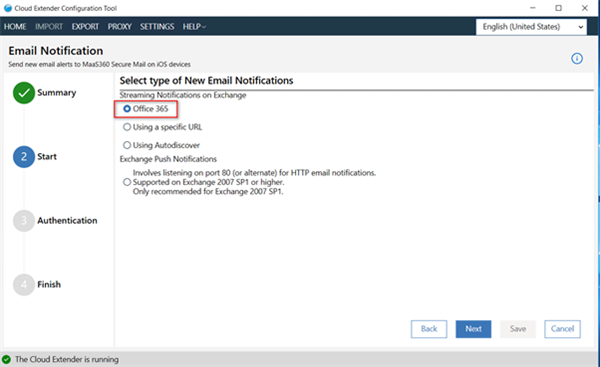This screenshot has height=367, width=600.
Task: Close the Cloud Extender Configuration Tool
Action: [585, 8]
